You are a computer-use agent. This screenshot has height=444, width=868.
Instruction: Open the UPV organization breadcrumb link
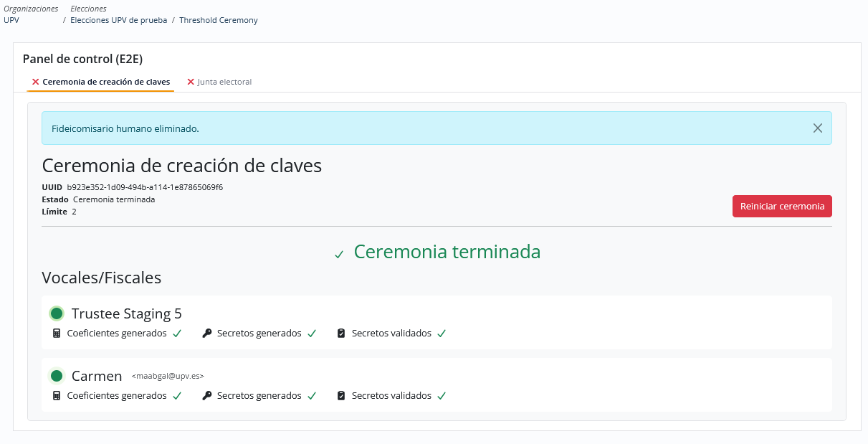click(11, 20)
